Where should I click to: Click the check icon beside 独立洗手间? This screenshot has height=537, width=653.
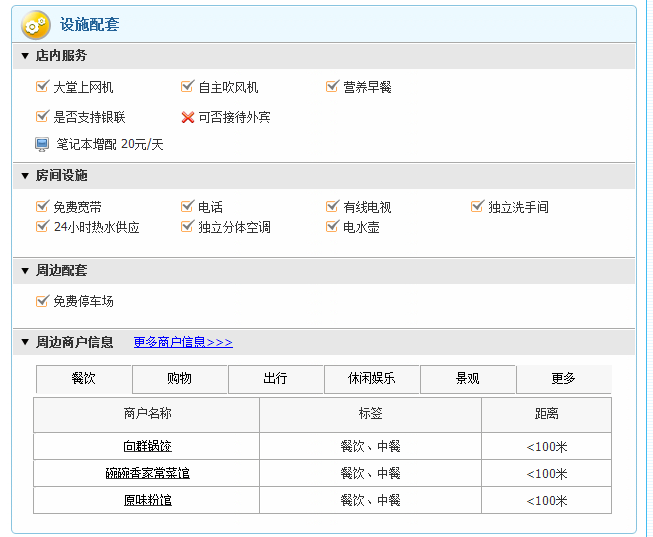click(x=478, y=207)
